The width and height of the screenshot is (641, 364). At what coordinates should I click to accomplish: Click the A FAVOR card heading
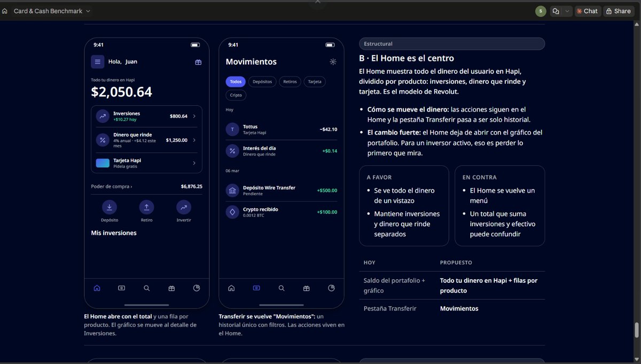point(379,177)
